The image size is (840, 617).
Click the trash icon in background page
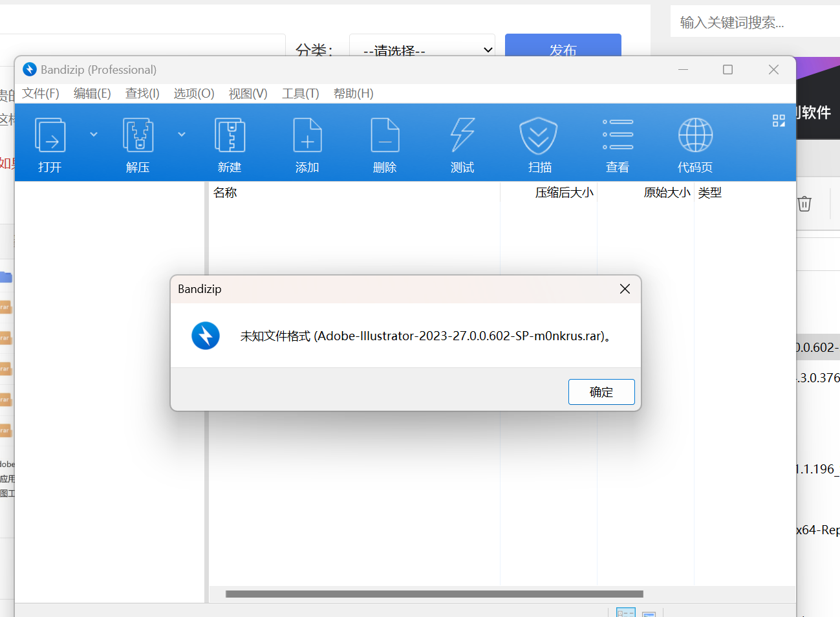(804, 204)
